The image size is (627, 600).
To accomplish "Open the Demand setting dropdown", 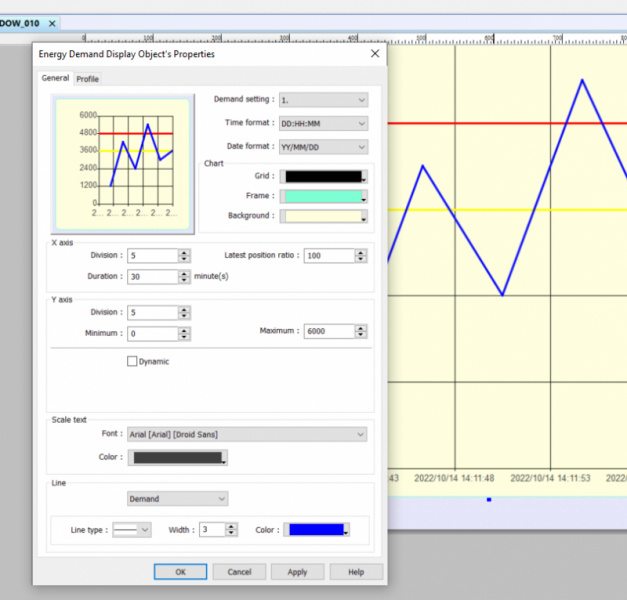I will click(323, 100).
